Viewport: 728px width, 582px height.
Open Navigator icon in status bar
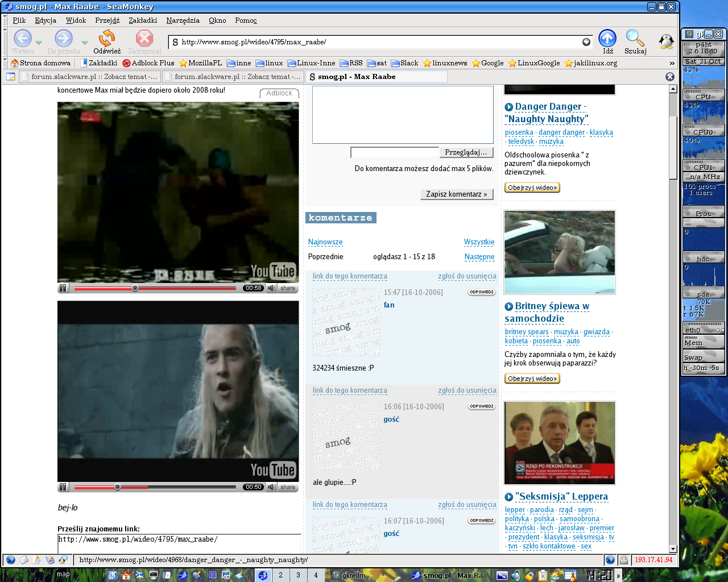click(11, 560)
